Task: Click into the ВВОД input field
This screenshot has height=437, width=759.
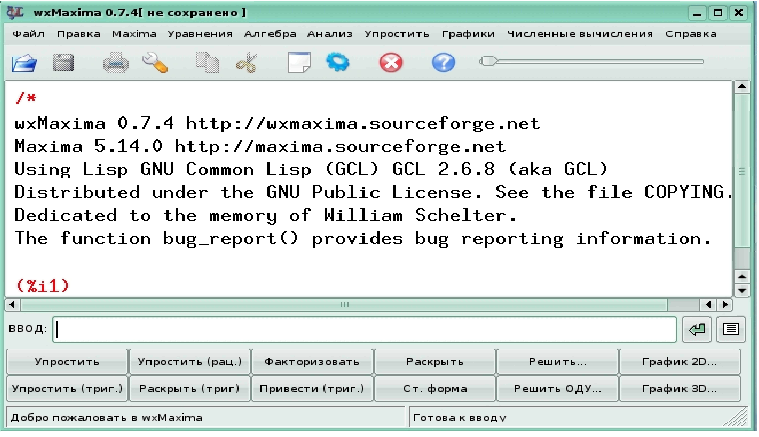Action: click(x=364, y=330)
